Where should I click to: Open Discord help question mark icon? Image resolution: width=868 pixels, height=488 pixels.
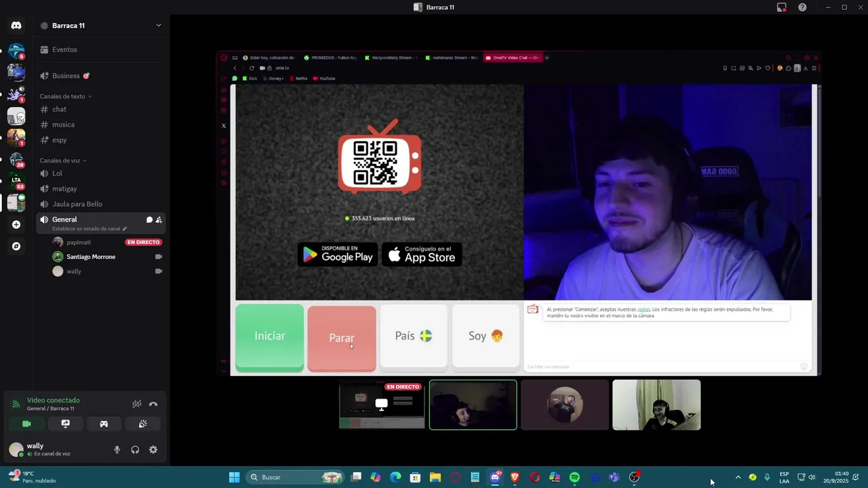pos(802,7)
